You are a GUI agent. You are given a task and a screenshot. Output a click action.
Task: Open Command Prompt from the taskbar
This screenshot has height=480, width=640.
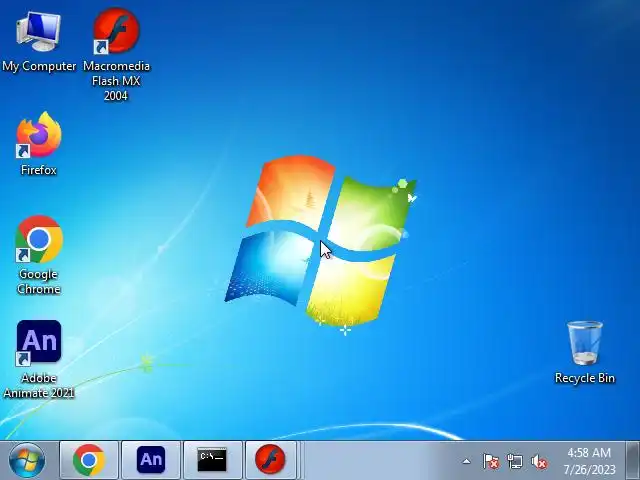[x=213, y=460]
